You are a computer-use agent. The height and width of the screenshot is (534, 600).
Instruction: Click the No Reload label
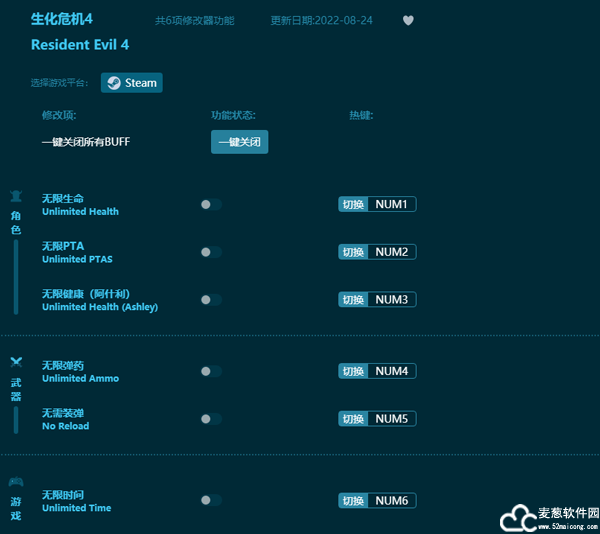click(x=65, y=426)
